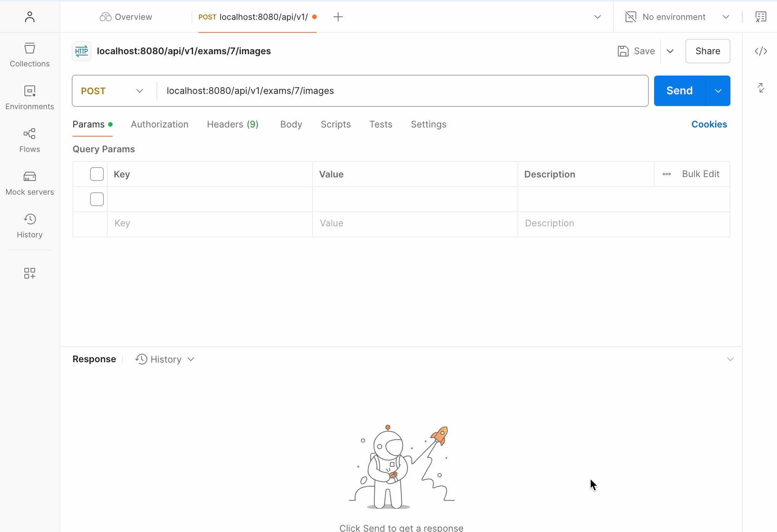Click the blue Send button
Screen dimensions: 777x532
tap(679, 91)
